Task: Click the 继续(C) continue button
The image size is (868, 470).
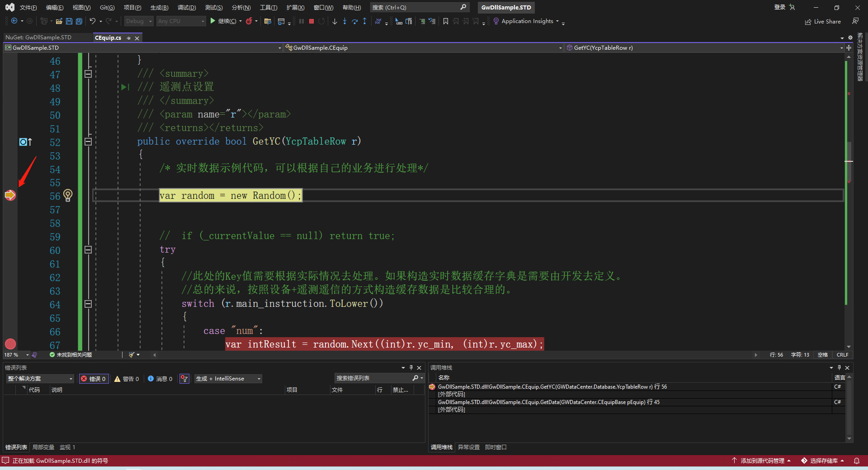Action: coord(223,21)
